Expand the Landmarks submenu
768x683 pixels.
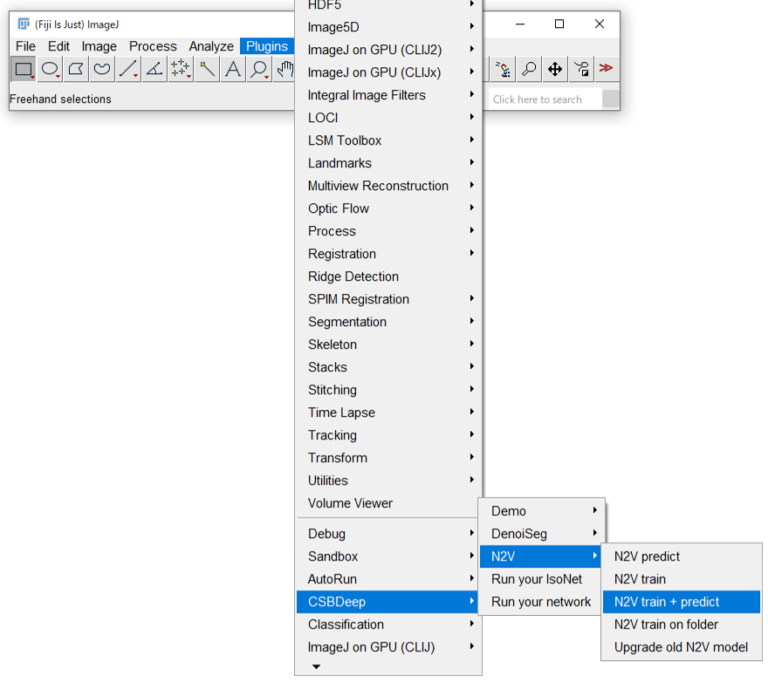[x=389, y=163]
